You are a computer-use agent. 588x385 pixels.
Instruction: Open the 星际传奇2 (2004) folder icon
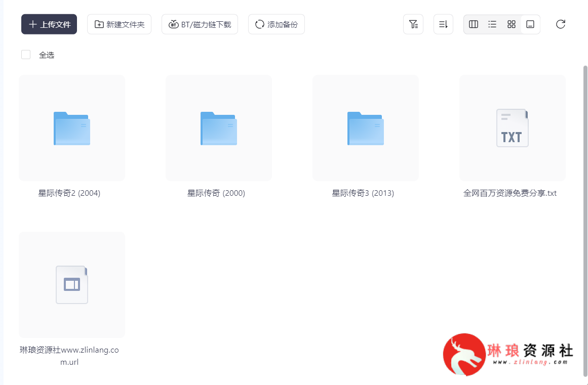click(72, 128)
